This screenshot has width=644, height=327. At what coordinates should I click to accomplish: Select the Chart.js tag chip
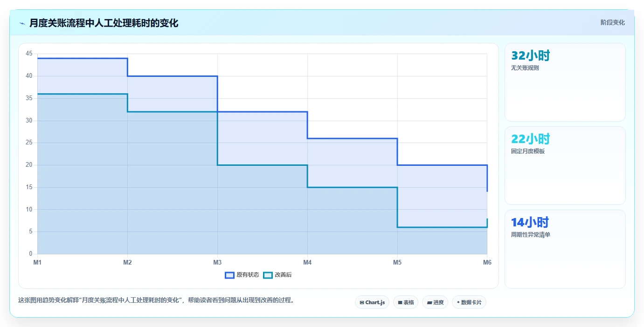coord(372,302)
